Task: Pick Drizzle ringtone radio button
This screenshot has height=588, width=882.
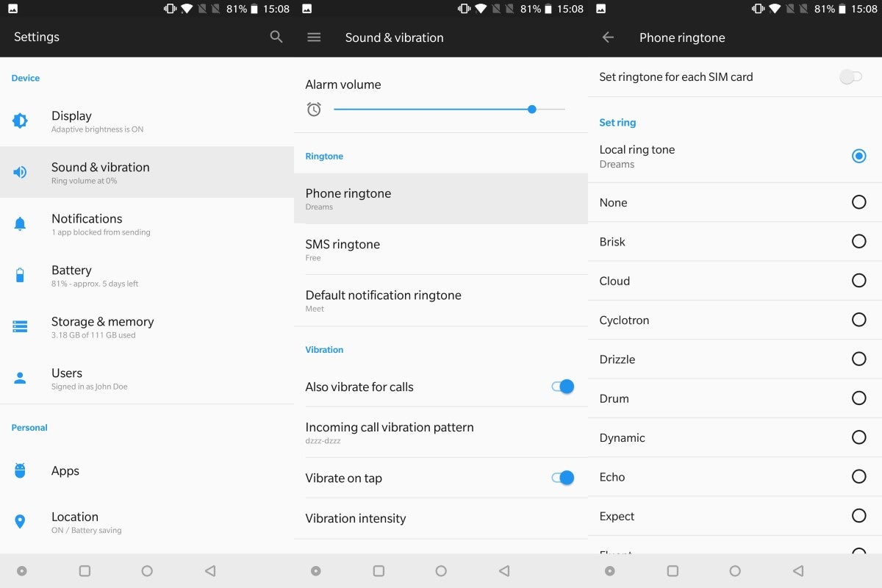Action: [x=858, y=359]
